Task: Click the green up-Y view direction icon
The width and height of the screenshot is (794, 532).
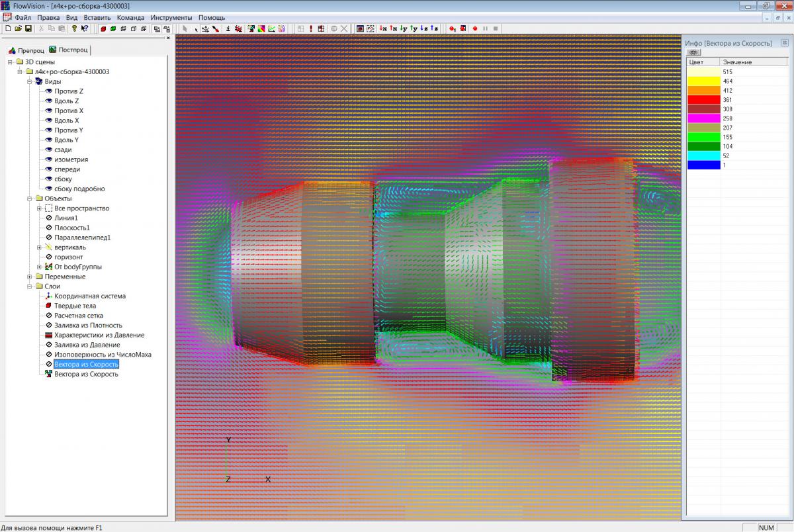Action: click(x=414, y=28)
